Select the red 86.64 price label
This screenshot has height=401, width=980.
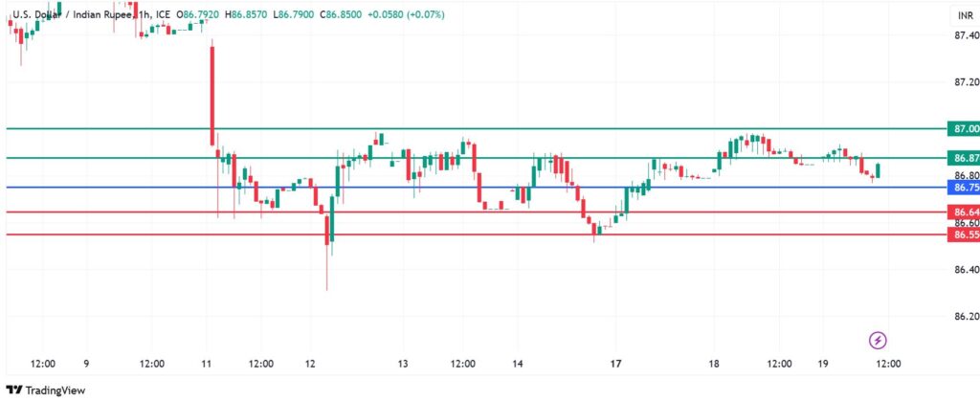click(963, 212)
